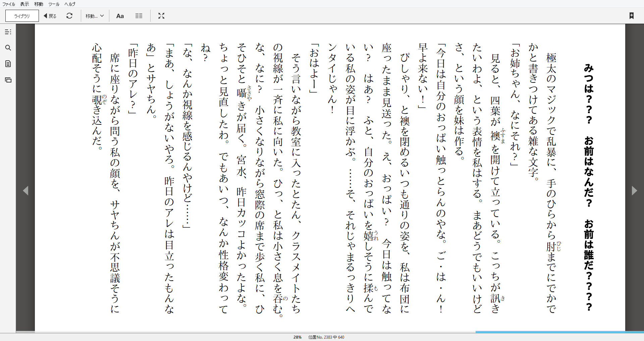The image size is (644, 341).
Task: Go to the previous page with the right arrow
Action: [x=634, y=190]
